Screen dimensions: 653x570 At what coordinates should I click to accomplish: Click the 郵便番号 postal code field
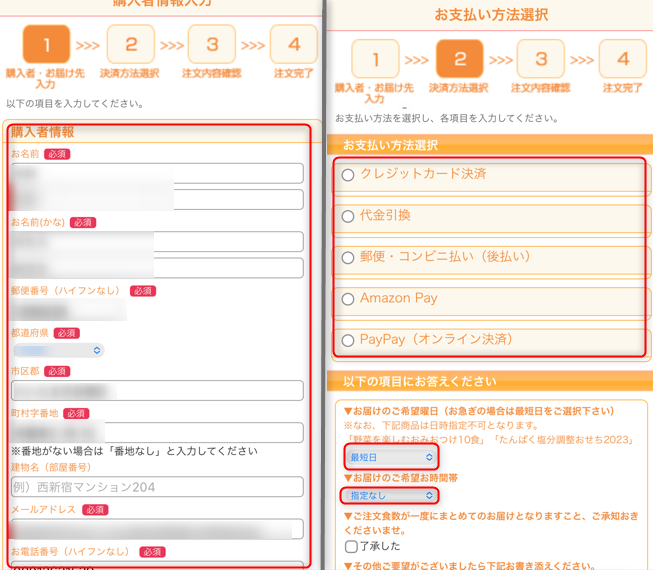click(x=69, y=311)
